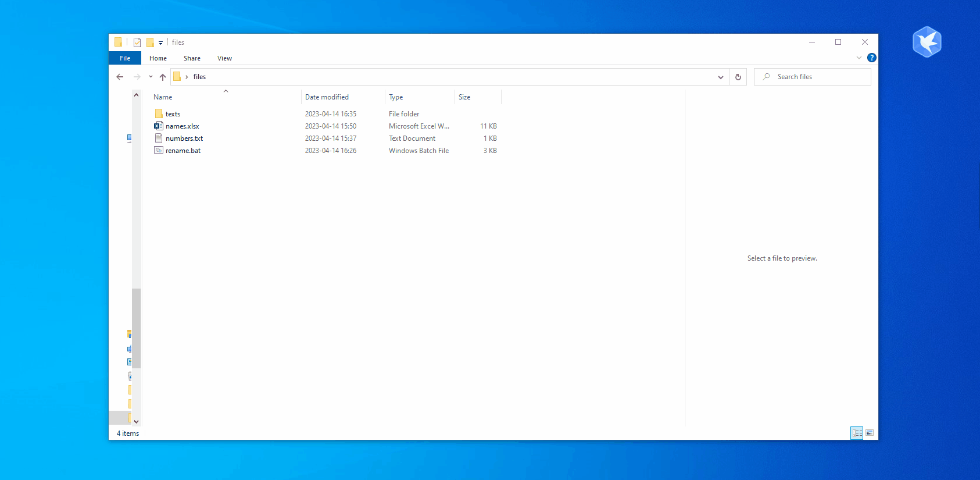
Task: Refresh the files folder view
Action: click(738, 77)
